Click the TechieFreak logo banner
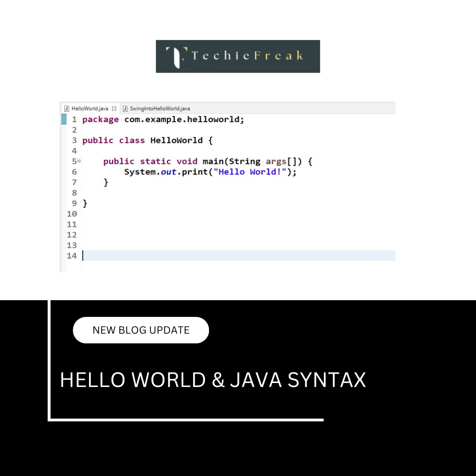The image size is (476, 476). pyautogui.click(x=238, y=56)
